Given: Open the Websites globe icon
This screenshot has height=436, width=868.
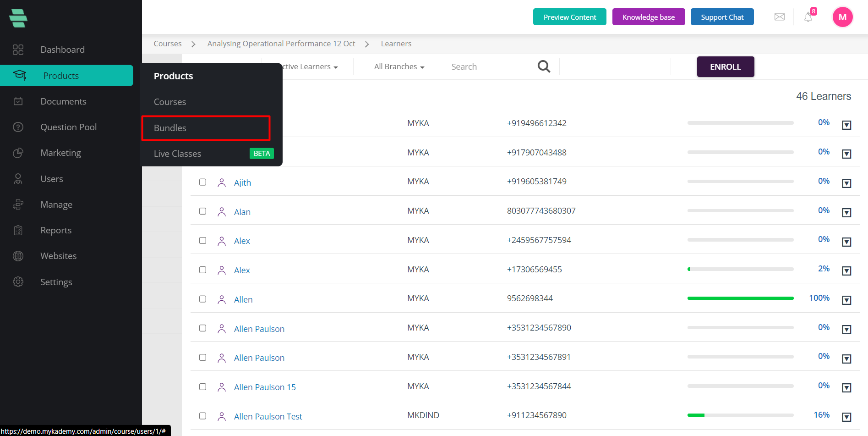Looking at the screenshot, I should pos(18,255).
